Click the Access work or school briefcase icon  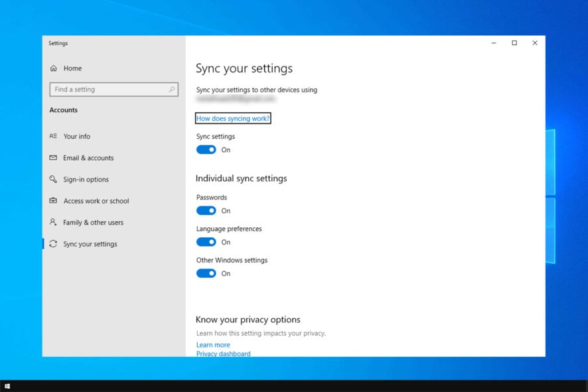click(x=53, y=201)
